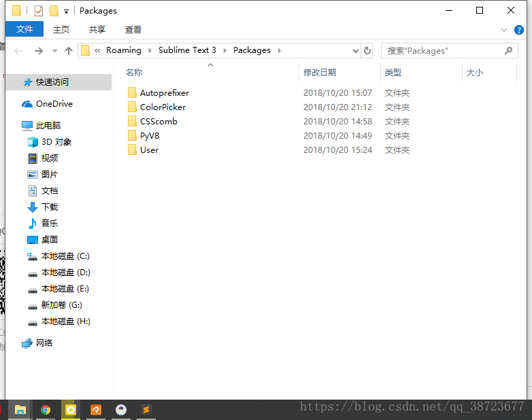The image size is (532, 420).
Task: Click Packages in the address breadcrumb
Action: tap(252, 50)
